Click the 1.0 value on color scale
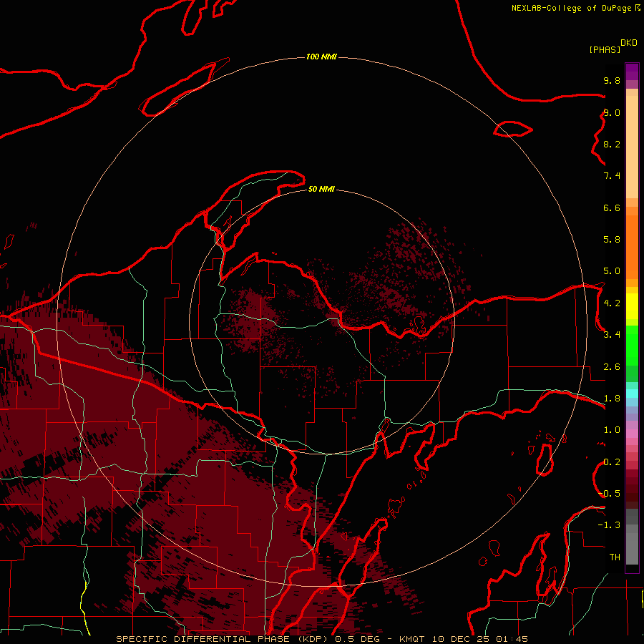The width and height of the screenshot is (644, 644). point(612,430)
